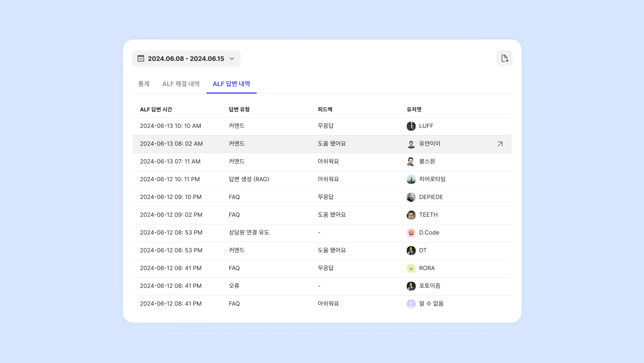Click D.Code user avatar
The height and width of the screenshot is (363, 644).
411,233
